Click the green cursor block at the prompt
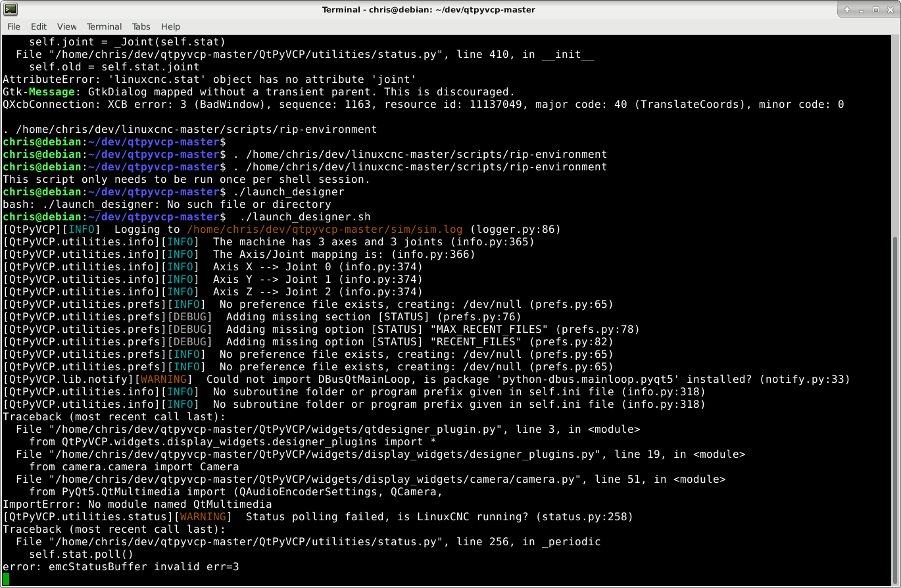 [x=6, y=579]
